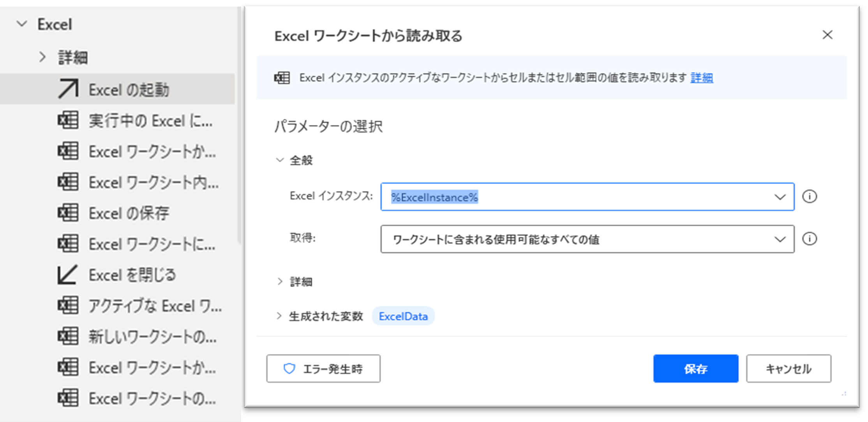The width and height of the screenshot is (868, 422).
Task: Click the キャンセル button
Action: [x=789, y=369]
